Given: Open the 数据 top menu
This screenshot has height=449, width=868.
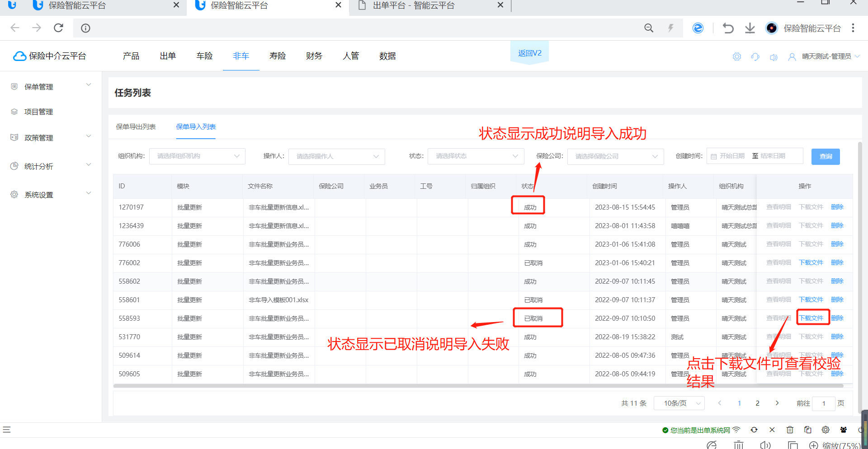Looking at the screenshot, I should coord(387,56).
